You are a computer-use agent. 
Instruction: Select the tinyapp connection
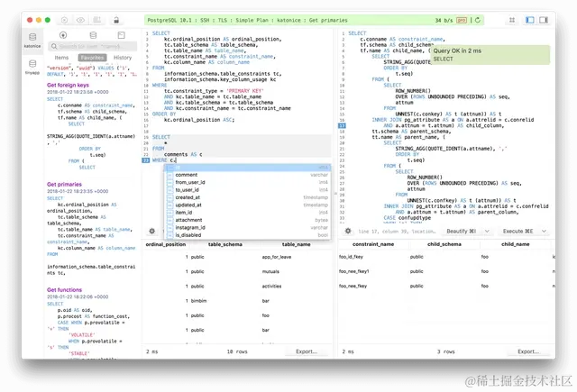tap(32, 68)
